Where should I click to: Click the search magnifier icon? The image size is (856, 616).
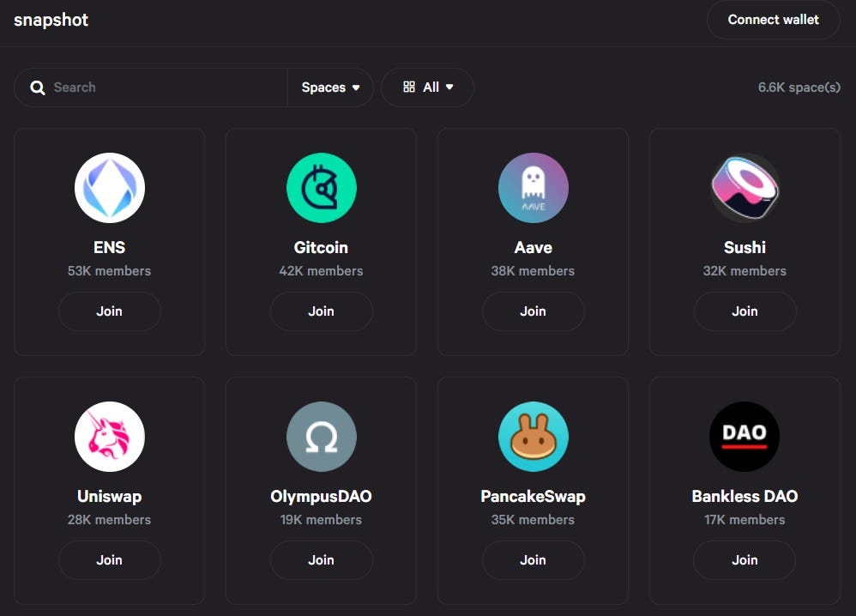38,88
